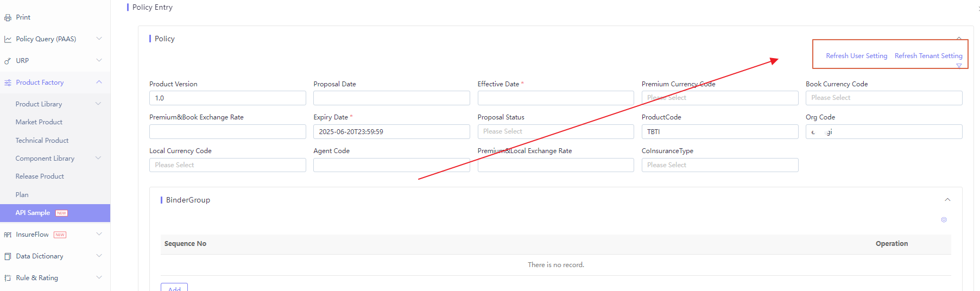Click the InsureFlow API icon
Viewport: 980px width, 291px height.
pos(8,235)
